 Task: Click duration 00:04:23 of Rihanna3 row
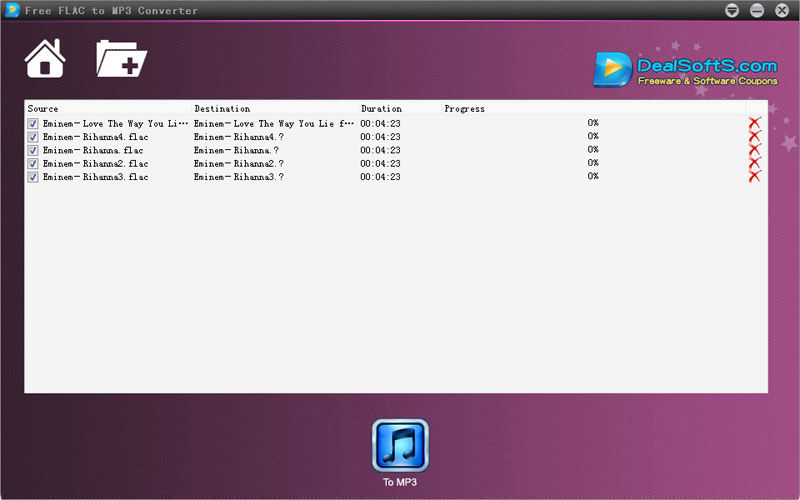point(380,177)
